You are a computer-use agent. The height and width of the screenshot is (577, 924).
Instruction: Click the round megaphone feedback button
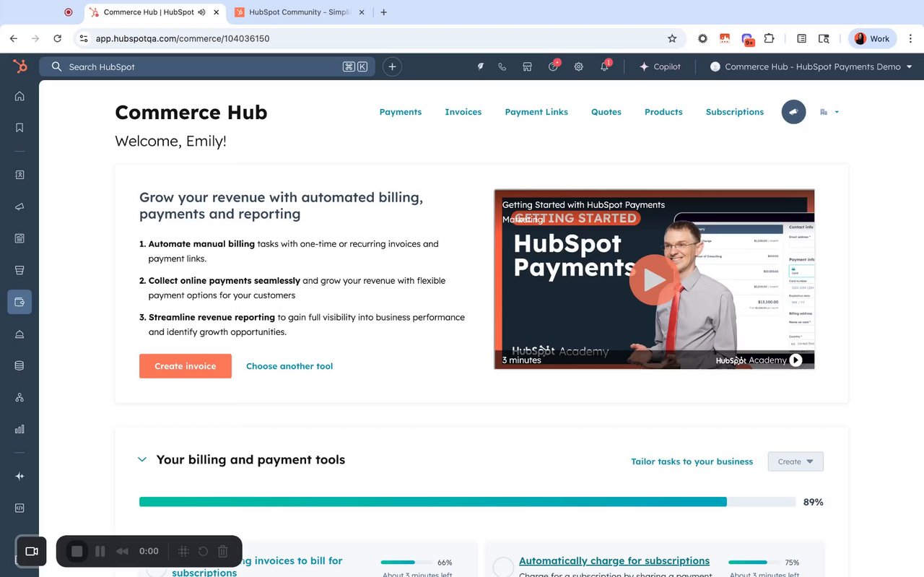[793, 112]
